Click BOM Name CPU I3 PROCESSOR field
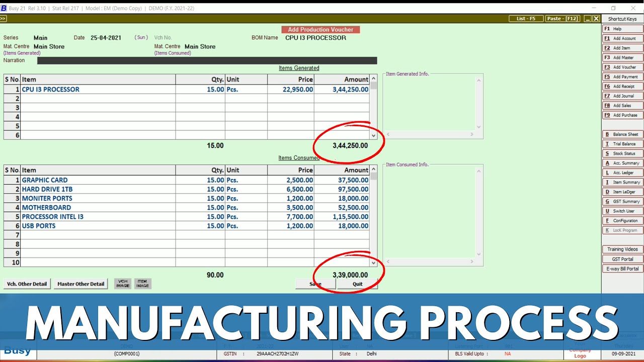This screenshot has width=644, height=362. [x=315, y=38]
